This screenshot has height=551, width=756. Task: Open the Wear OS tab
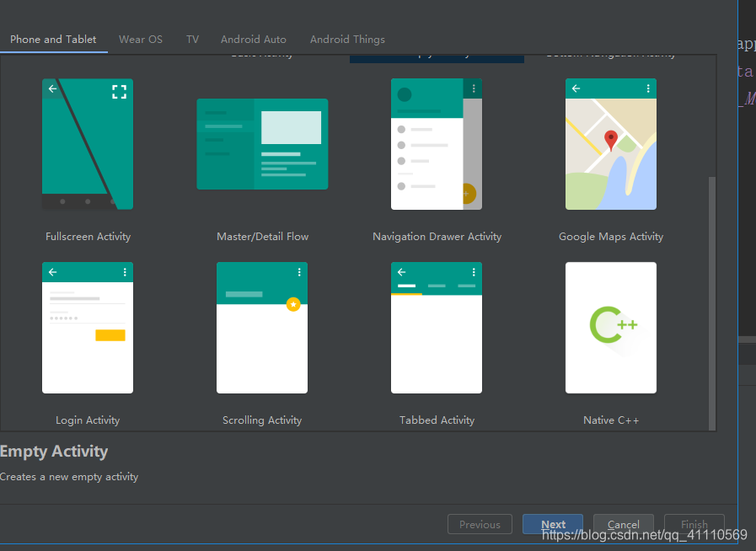coord(141,40)
